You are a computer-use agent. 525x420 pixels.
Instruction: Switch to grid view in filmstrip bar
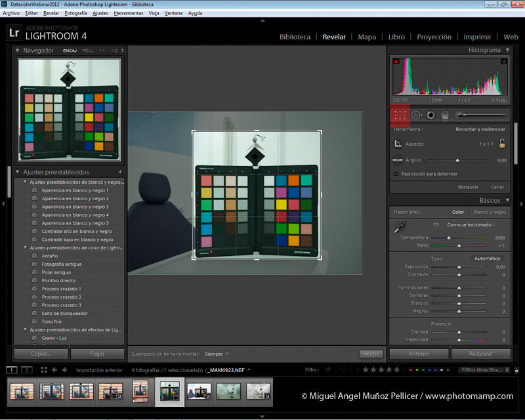(x=44, y=369)
